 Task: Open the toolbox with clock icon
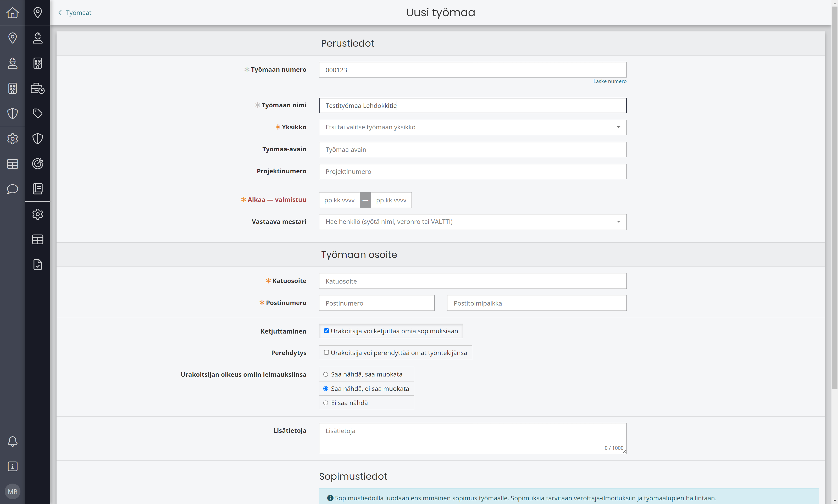[x=38, y=88]
